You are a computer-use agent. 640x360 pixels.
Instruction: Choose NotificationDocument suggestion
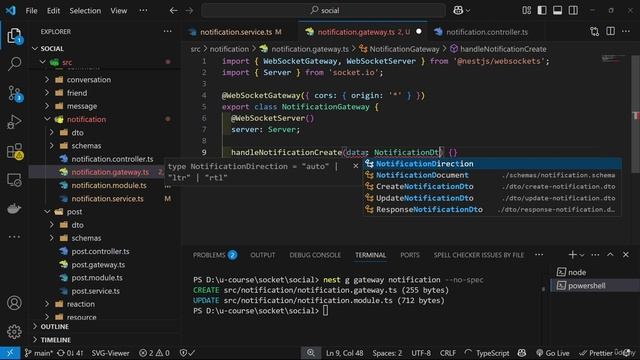coord(492,175)
